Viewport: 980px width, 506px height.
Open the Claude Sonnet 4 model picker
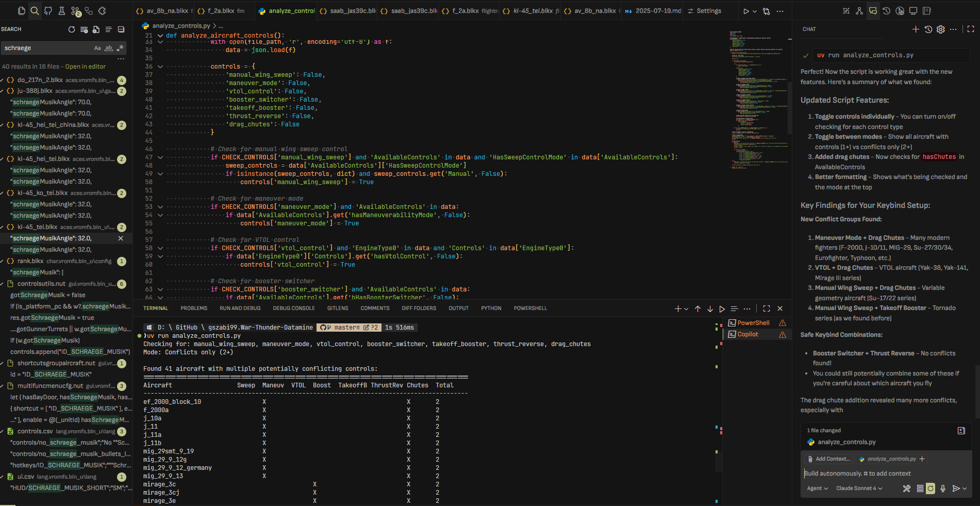click(859, 488)
